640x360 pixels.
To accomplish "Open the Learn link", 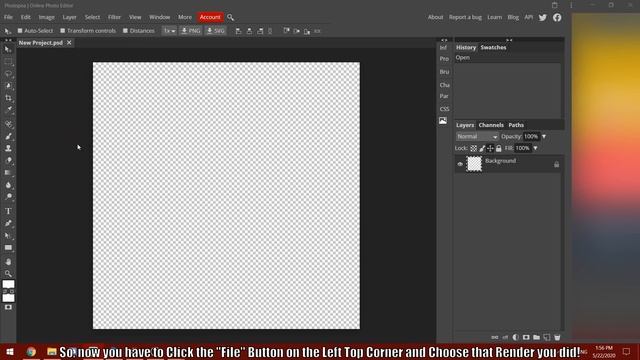I will [494, 17].
